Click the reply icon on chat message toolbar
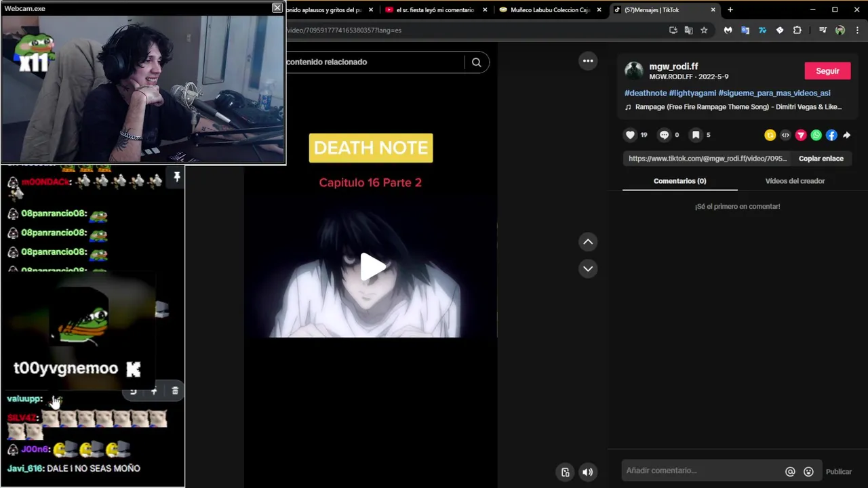Image resolution: width=868 pixels, height=488 pixels. 133,390
